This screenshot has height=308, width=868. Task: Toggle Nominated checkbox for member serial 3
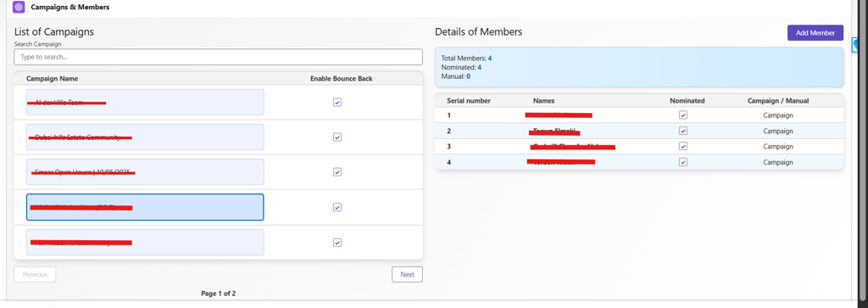pos(683,146)
